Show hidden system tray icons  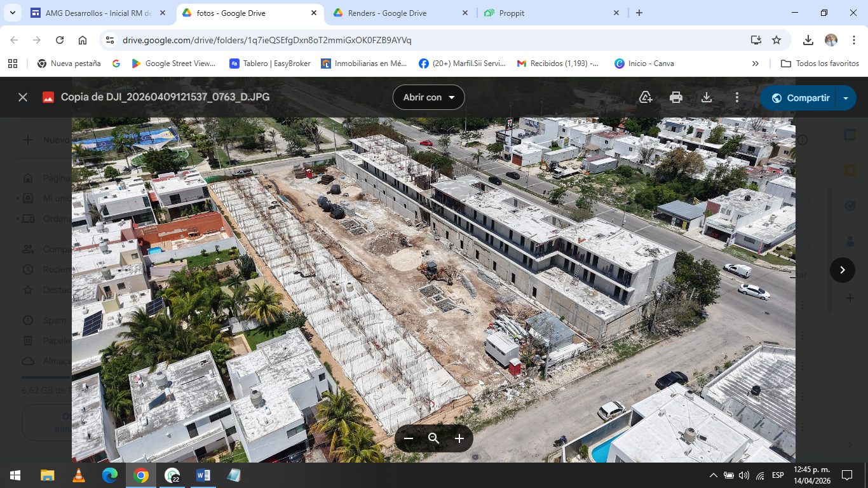pyautogui.click(x=714, y=475)
